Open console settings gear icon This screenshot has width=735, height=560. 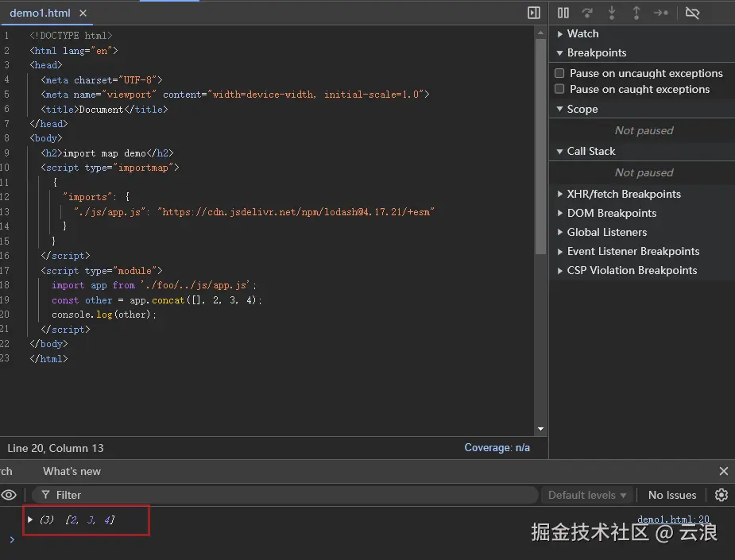tap(721, 495)
